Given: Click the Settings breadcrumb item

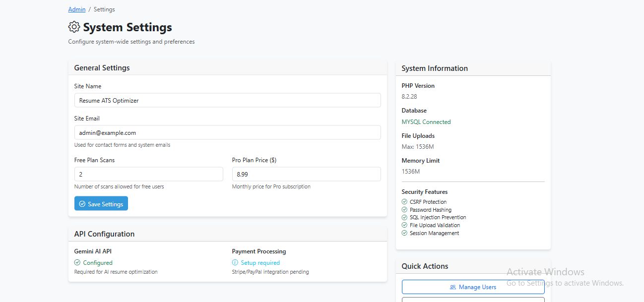Looking at the screenshot, I should pos(104,9).
